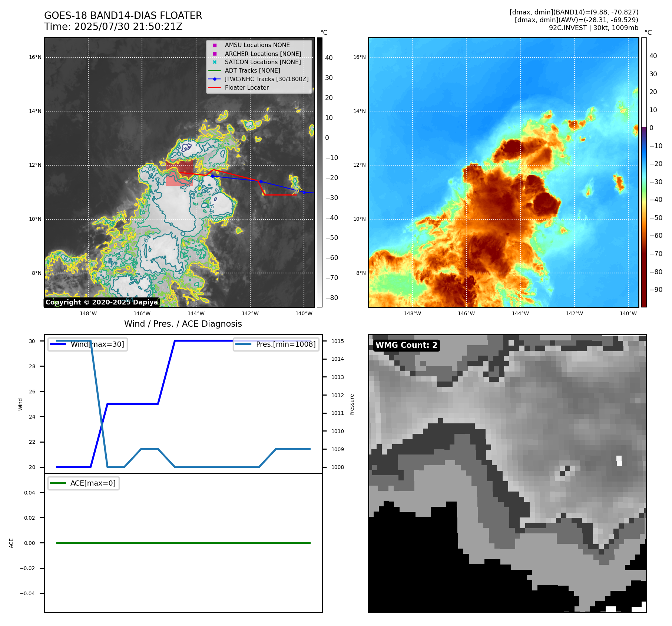Image resolution: width=672 pixels, height=626 pixels.
Task: Click the Wind y-axis label
Action: pos(21,404)
